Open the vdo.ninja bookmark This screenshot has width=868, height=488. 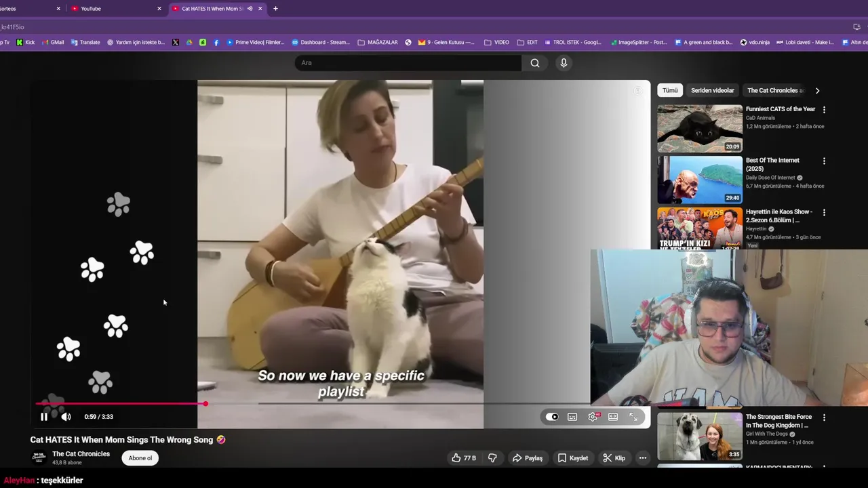pyautogui.click(x=755, y=42)
